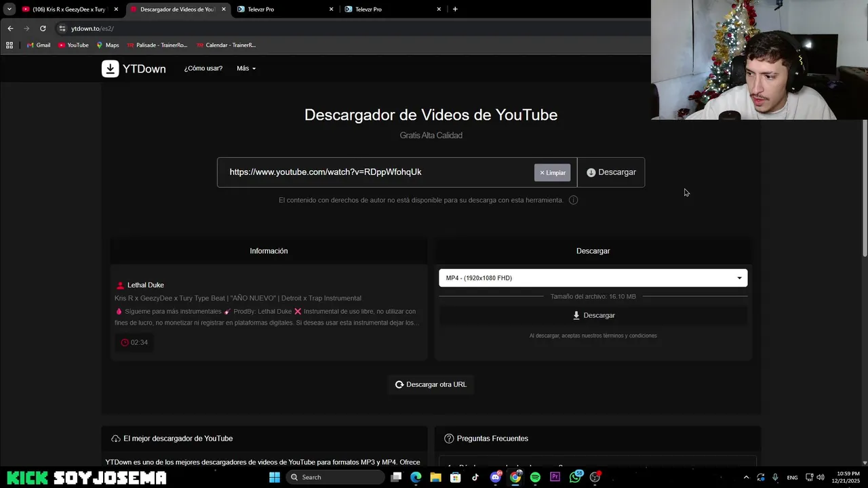868x488 pixels.
Task: Switch to Chrome taskbar icon
Action: point(515,477)
